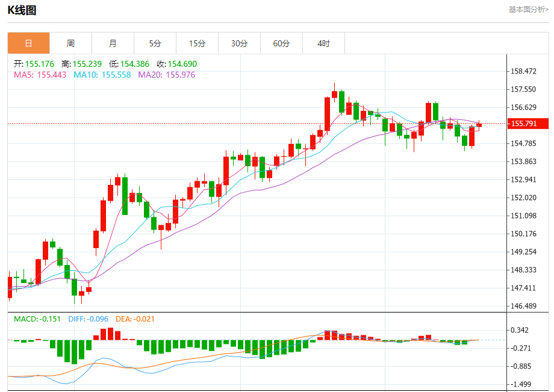
Task: Click the MA5 indicator label
Action: point(40,75)
